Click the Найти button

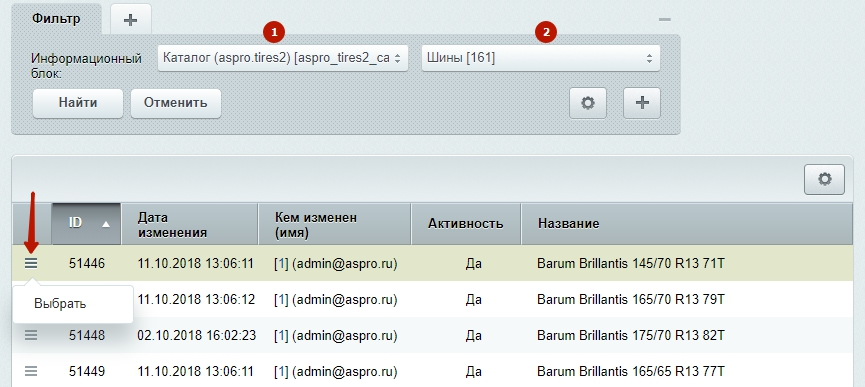pyautogui.click(x=78, y=103)
